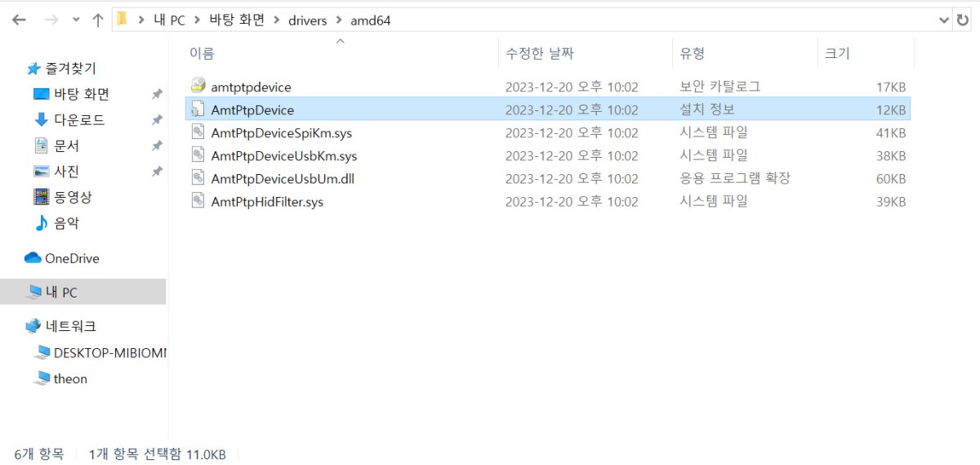The height and width of the screenshot is (465, 980).
Task: Click the 음악 music note icon
Action: coord(41,223)
